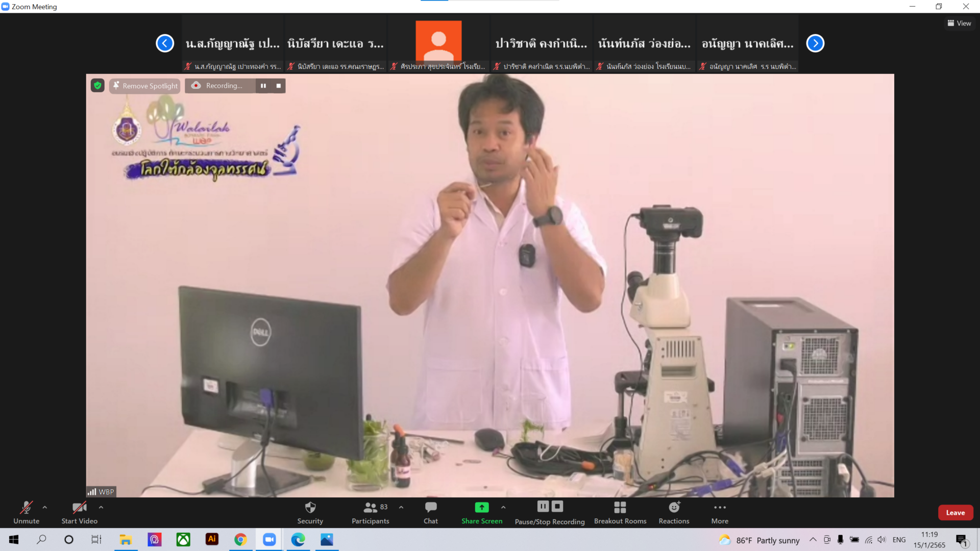Viewport: 980px width, 551px height.
Task: Open the Participants panel
Action: (371, 512)
